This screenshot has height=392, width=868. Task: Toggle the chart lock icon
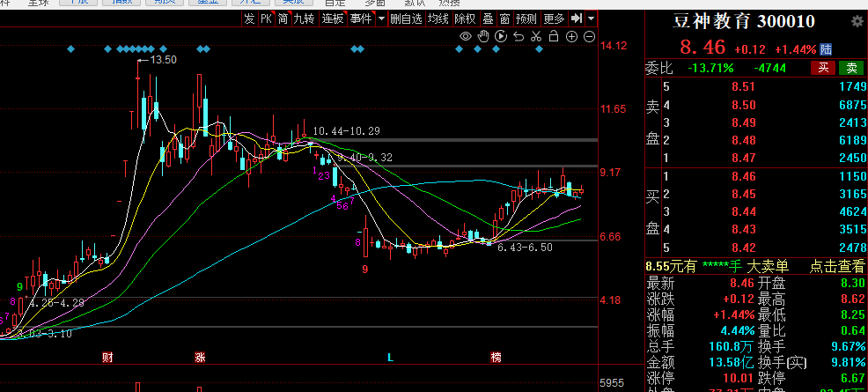[x=554, y=36]
